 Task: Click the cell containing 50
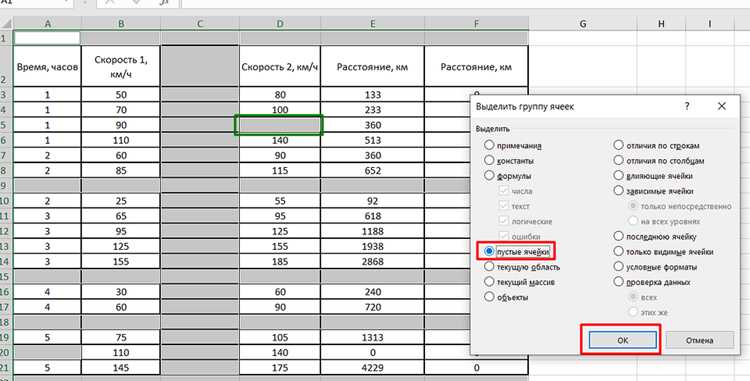coord(121,95)
